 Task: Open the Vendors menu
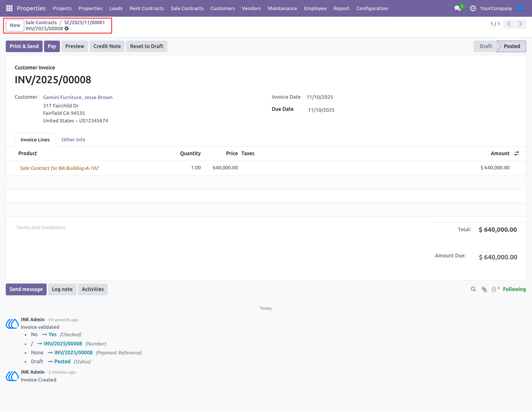click(251, 8)
